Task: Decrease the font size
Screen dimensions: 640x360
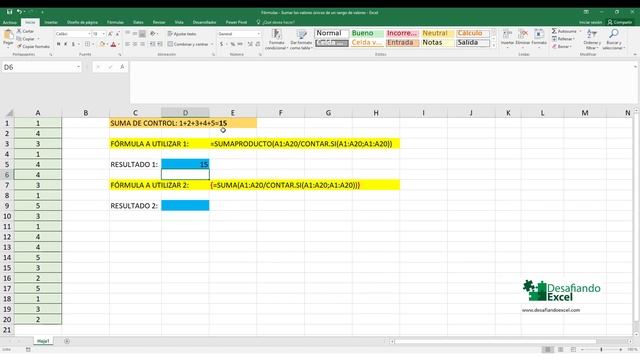Action: [x=118, y=34]
